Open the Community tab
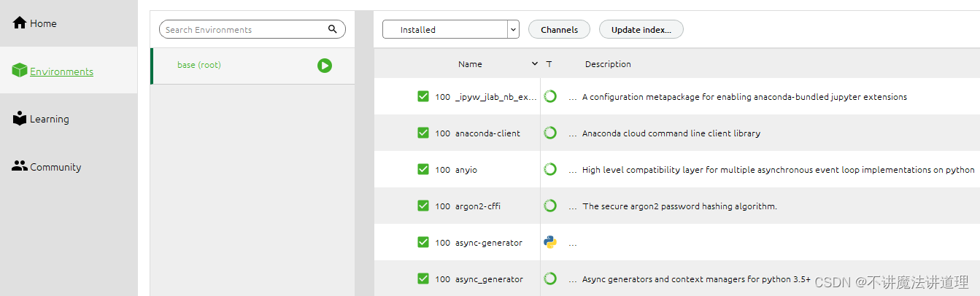 click(69, 167)
